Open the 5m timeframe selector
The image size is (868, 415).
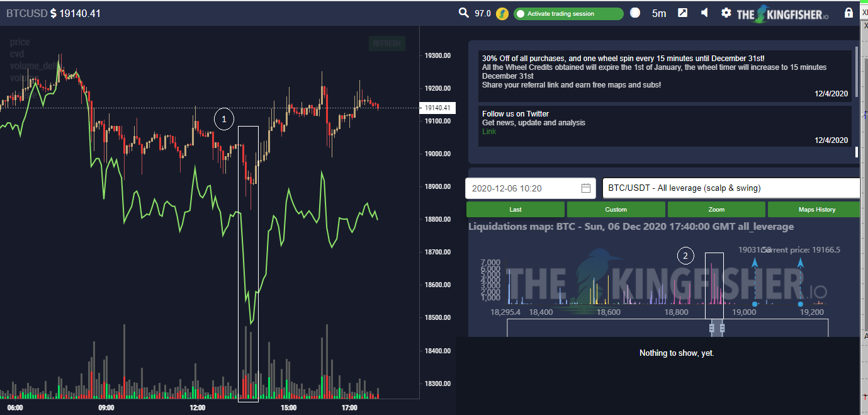[x=658, y=12]
